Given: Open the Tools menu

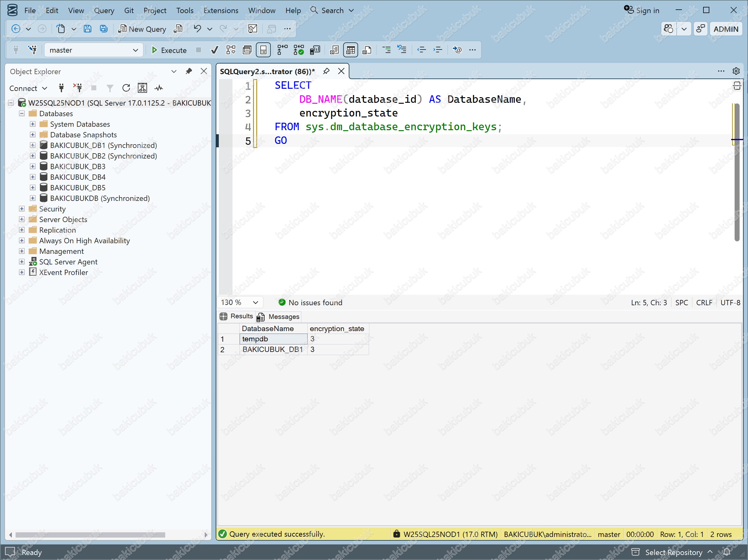Looking at the screenshot, I should pyautogui.click(x=185, y=11).
